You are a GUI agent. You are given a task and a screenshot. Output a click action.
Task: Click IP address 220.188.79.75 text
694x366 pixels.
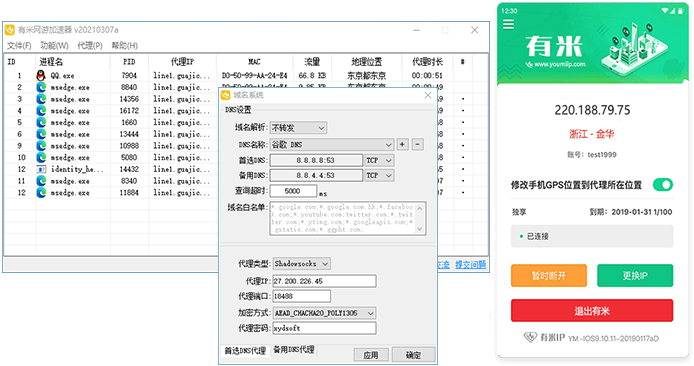[x=592, y=110]
